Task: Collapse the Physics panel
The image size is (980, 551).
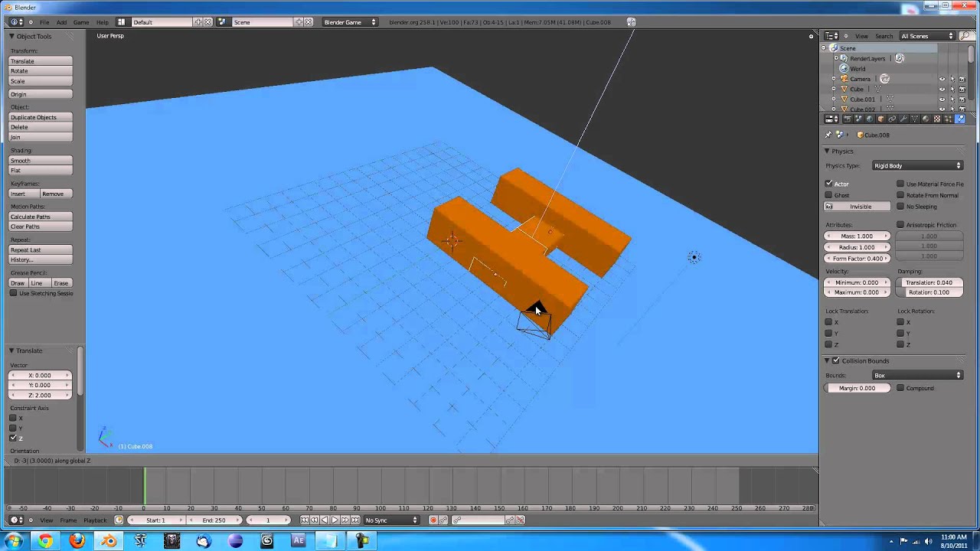Action: [x=827, y=151]
